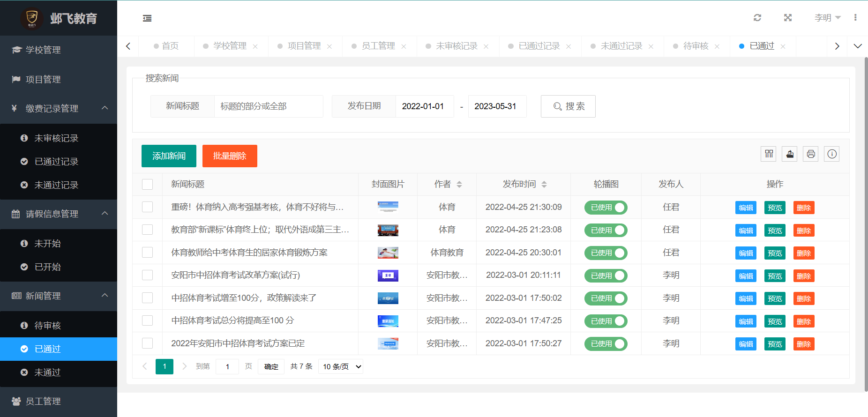The image size is (868, 417).
Task: Click 预览 for 体育教师给中考体育生 row
Action: [775, 253]
